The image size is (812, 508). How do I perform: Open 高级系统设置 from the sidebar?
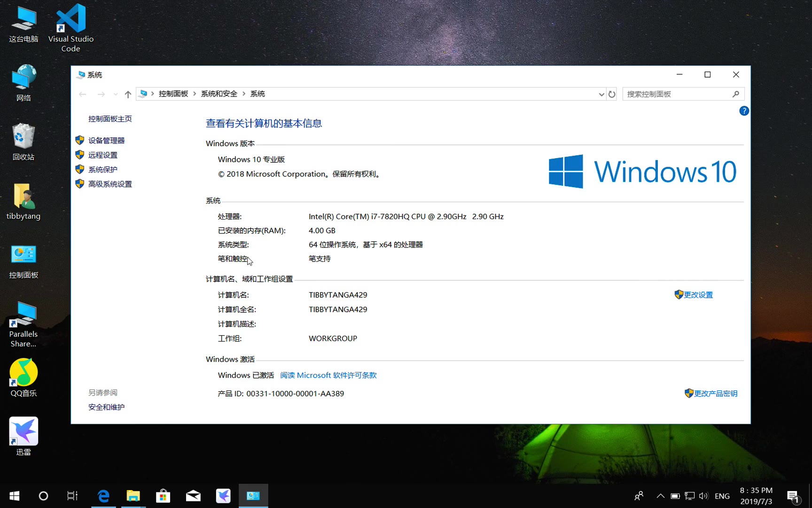click(x=110, y=184)
